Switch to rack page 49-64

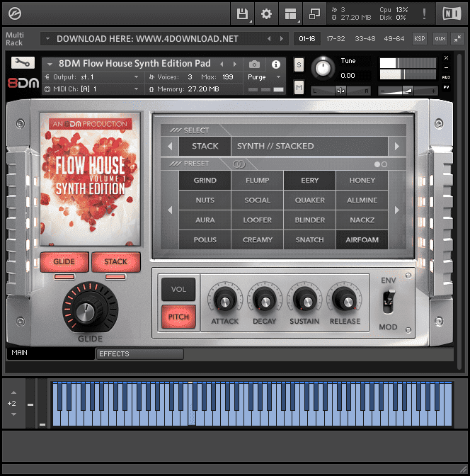394,38
